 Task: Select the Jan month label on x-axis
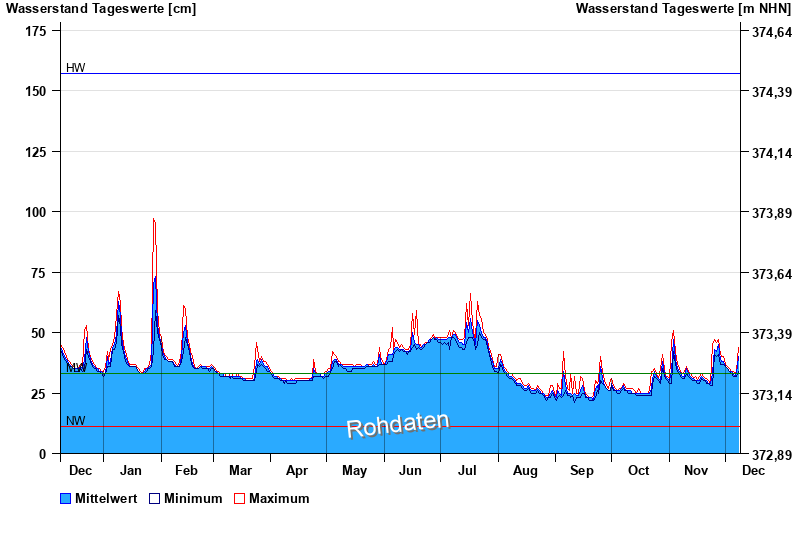132,470
